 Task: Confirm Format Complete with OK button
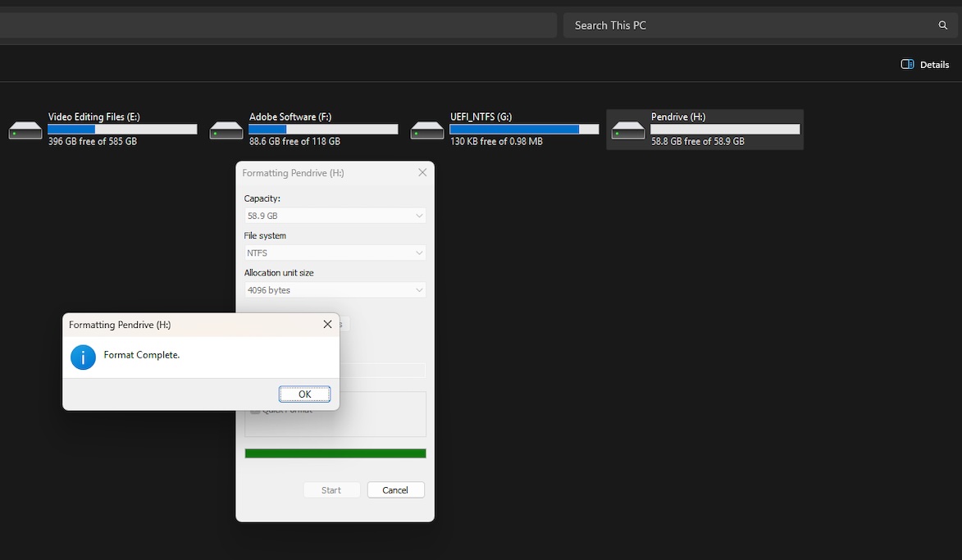click(304, 394)
